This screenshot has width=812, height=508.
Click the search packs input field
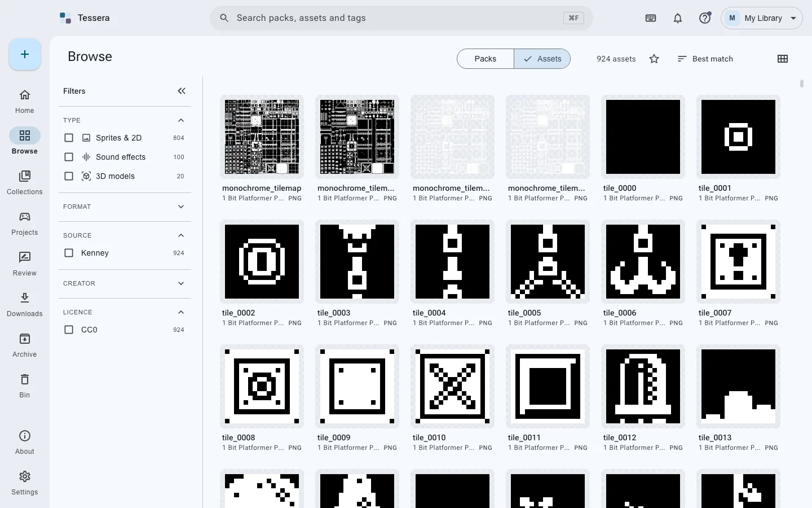tap(401, 18)
